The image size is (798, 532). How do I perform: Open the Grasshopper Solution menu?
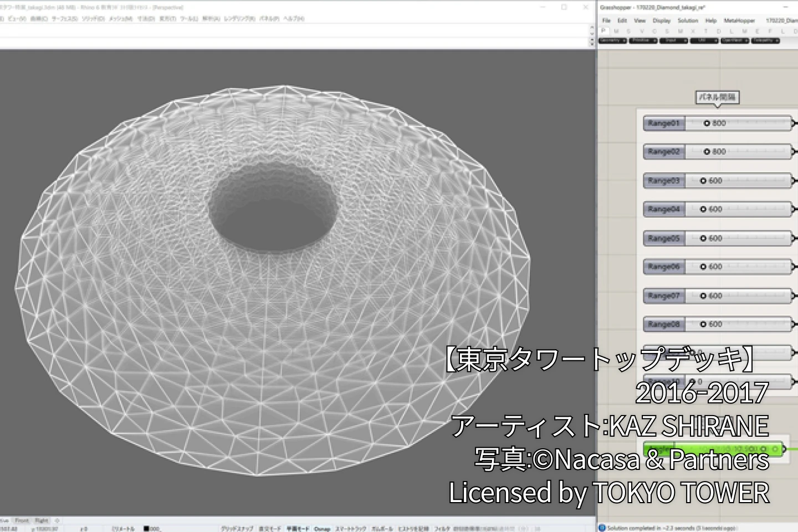point(688,21)
